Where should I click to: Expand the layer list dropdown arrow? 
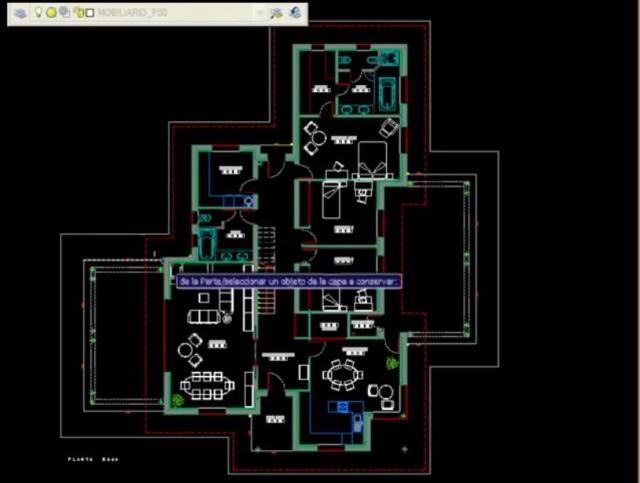coord(260,13)
